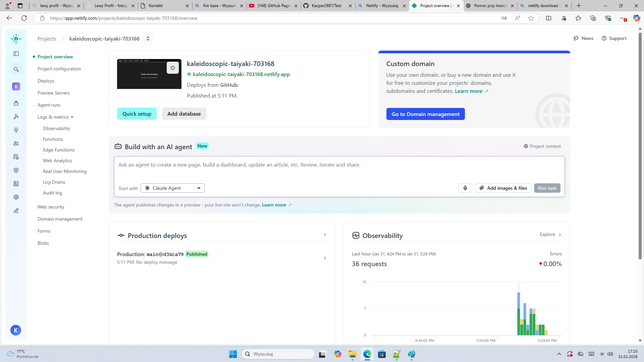Image resolution: width=644 pixels, height=362 pixels.
Task: Open Microsoft Store from the taskbar
Action: click(382, 354)
